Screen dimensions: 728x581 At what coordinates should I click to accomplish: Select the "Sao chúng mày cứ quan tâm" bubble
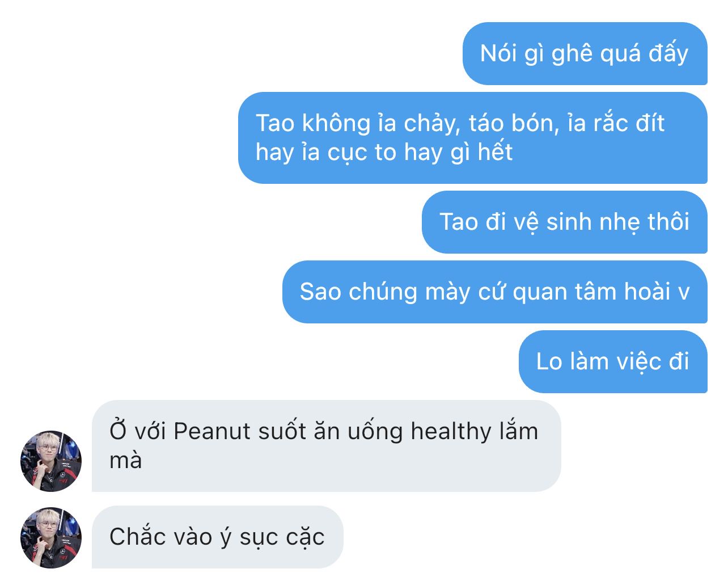pyautogui.click(x=495, y=292)
